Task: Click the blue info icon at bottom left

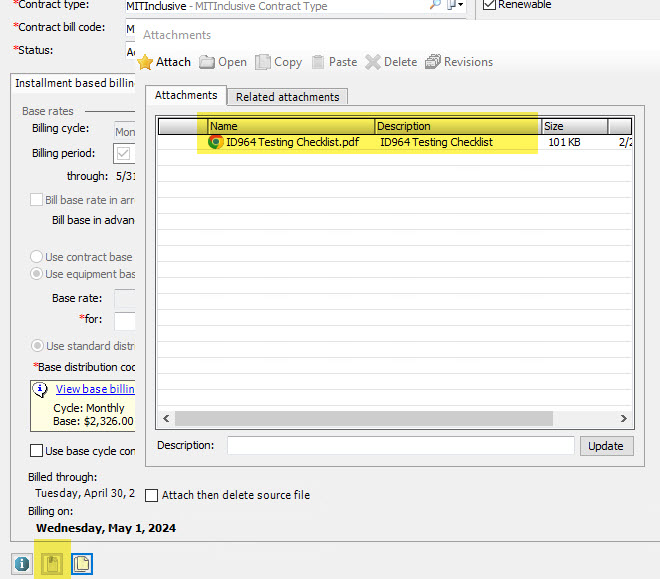Action: tap(22, 564)
